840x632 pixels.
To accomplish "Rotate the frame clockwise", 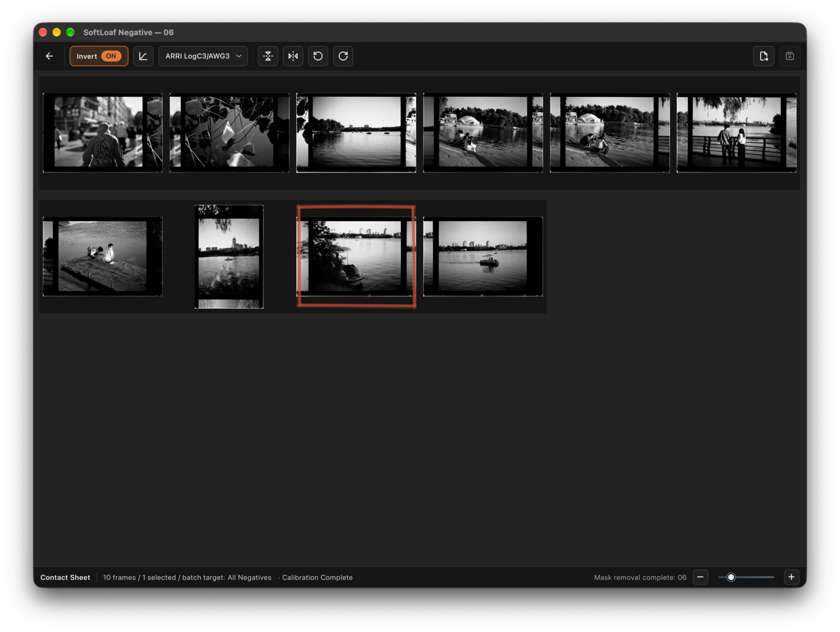I will (x=343, y=56).
